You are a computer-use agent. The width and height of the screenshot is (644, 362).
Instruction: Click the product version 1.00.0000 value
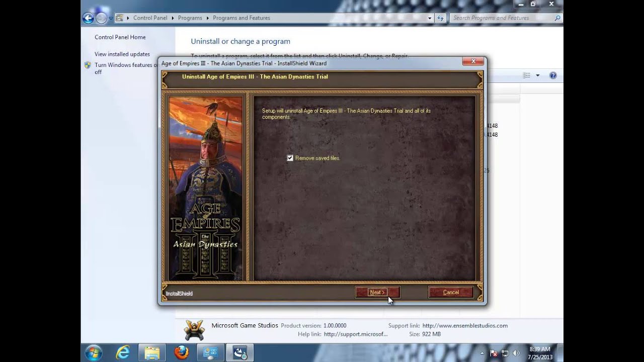[x=335, y=326]
